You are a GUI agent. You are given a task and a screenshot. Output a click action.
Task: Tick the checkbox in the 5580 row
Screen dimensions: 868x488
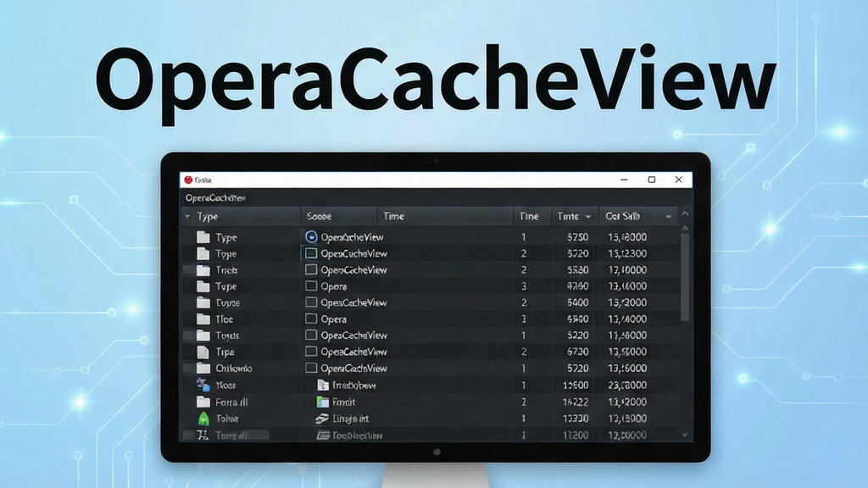pyautogui.click(x=311, y=270)
